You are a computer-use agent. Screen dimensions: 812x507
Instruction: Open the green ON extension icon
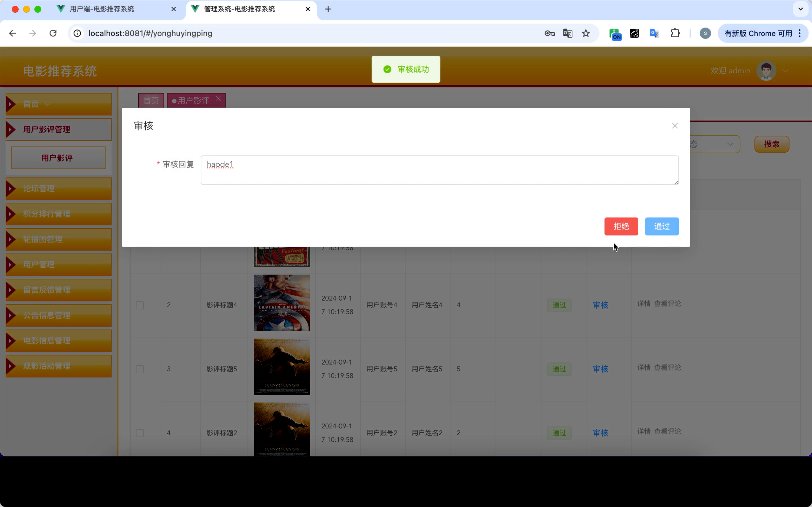click(x=615, y=34)
